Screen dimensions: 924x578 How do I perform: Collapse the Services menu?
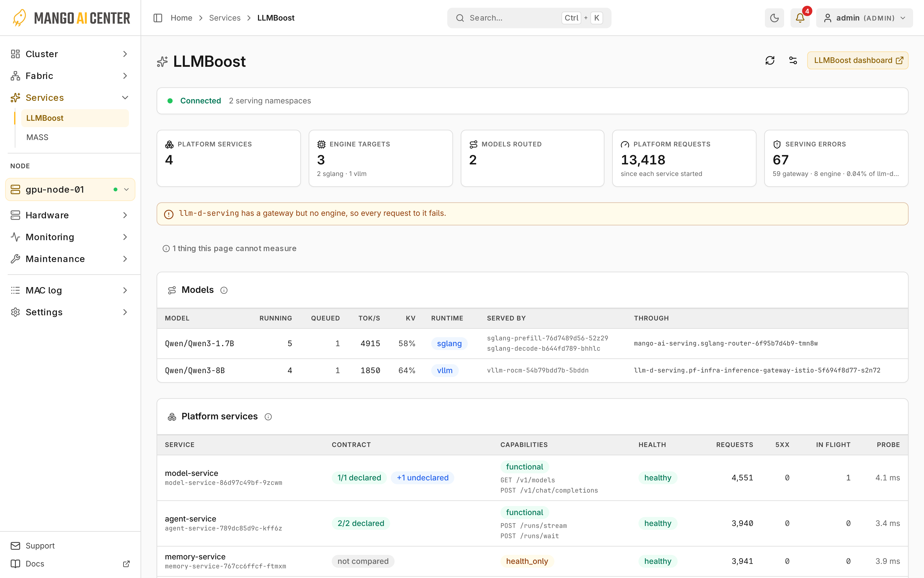click(x=70, y=97)
